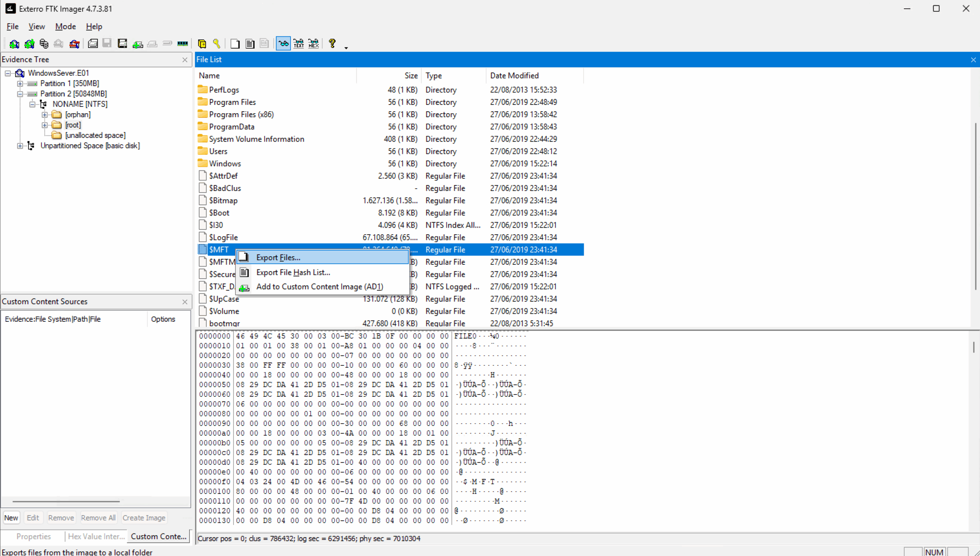Click the file list vertical scrollbar
Image resolution: width=980 pixels, height=556 pixels.
[x=975, y=205]
